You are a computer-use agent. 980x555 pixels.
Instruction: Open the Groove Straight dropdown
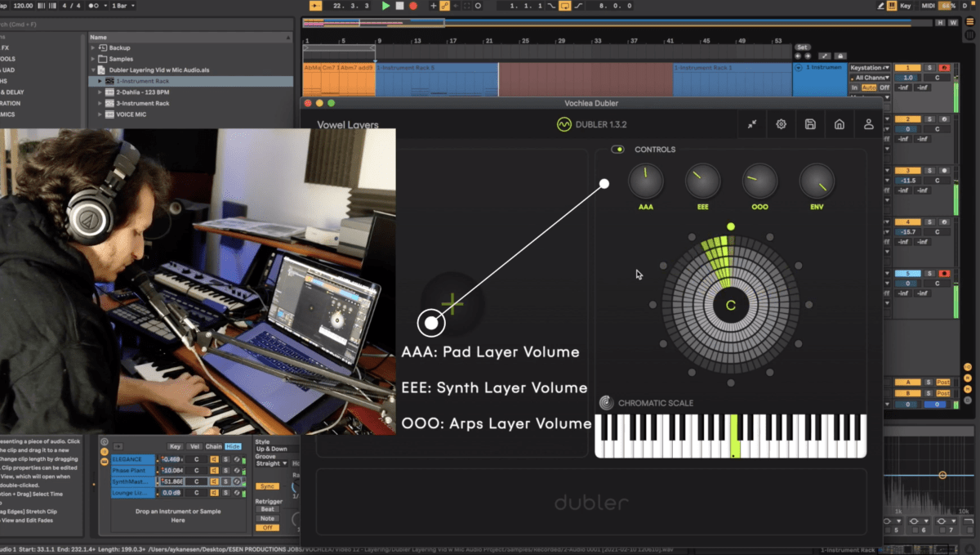(271, 463)
